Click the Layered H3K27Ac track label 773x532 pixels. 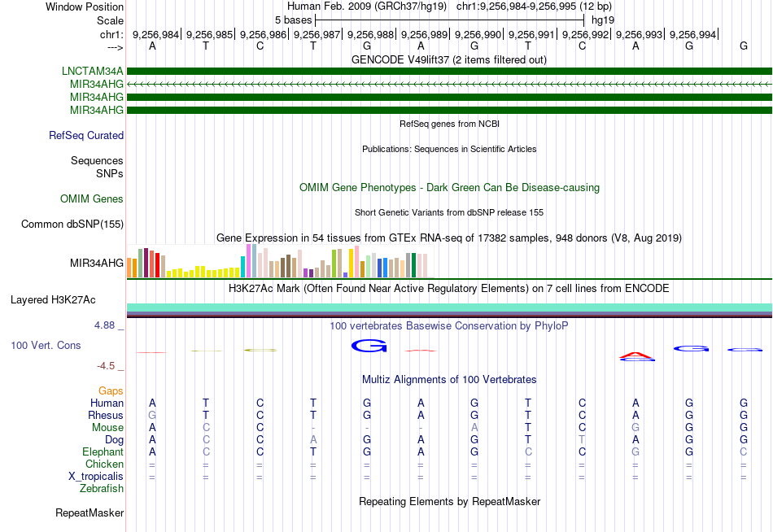point(53,300)
